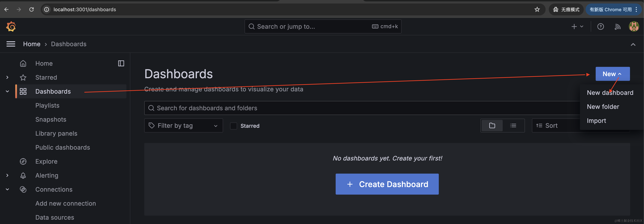The height and width of the screenshot is (224, 644).
Task: Focus the dashboards and folders search field
Action: tap(360, 108)
